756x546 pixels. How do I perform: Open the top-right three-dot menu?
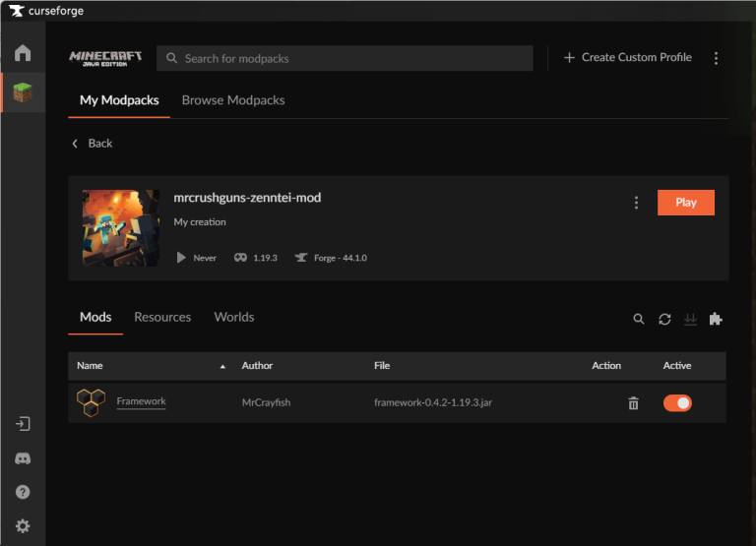(x=716, y=58)
